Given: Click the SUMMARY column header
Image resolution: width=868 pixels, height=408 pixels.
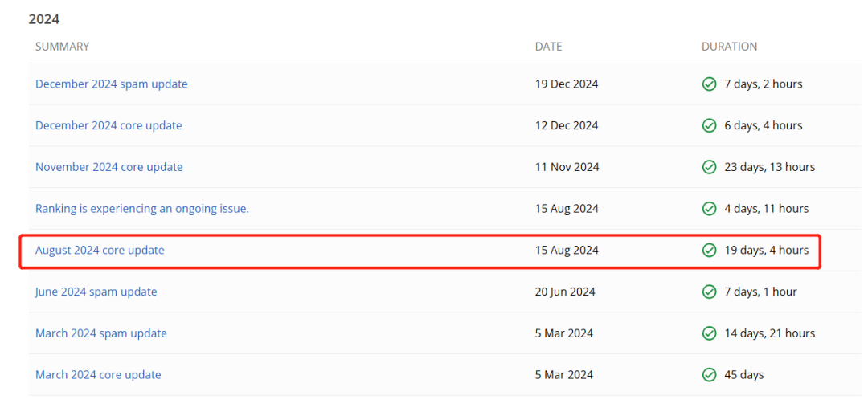Looking at the screenshot, I should [x=62, y=47].
